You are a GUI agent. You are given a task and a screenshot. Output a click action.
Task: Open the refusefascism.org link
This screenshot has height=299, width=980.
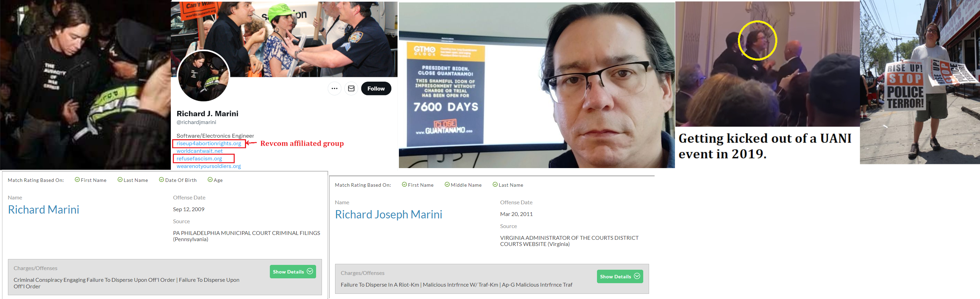pyautogui.click(x=199, y=158)
